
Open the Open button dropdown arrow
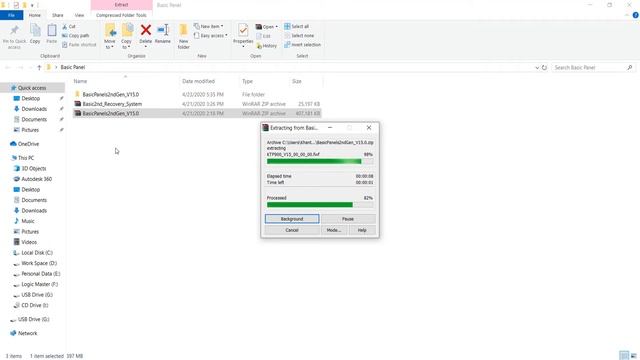(x=276, y=27)
